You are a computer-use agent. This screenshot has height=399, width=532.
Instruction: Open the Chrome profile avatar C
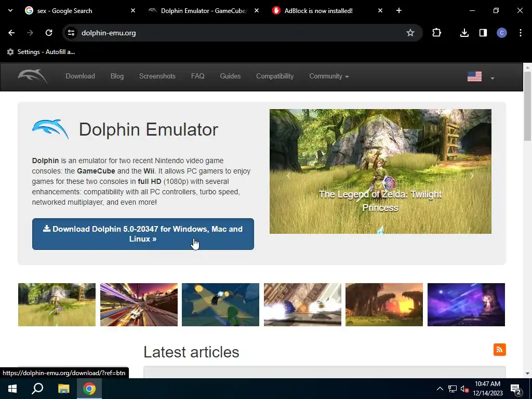(502, 33)
